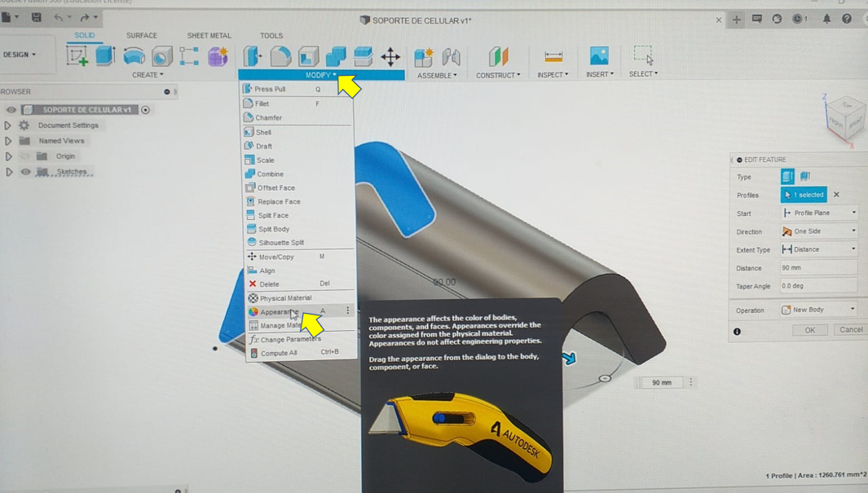Switch to the SURFACE tab

(x=142, y=35)
